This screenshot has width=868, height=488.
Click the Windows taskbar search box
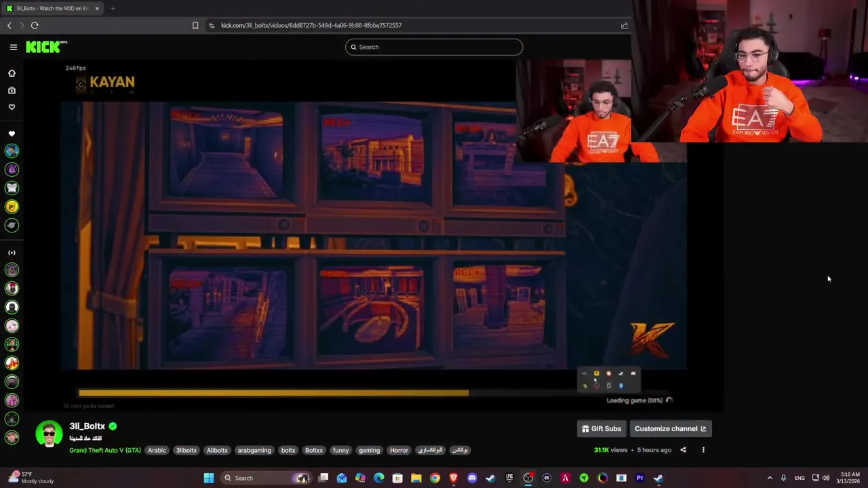266,478
